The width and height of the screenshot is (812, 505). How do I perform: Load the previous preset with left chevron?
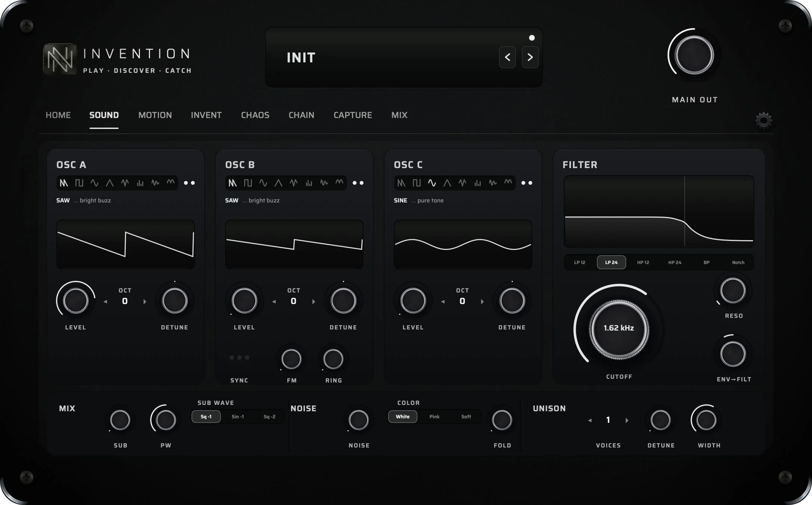(x=507, y=57)
